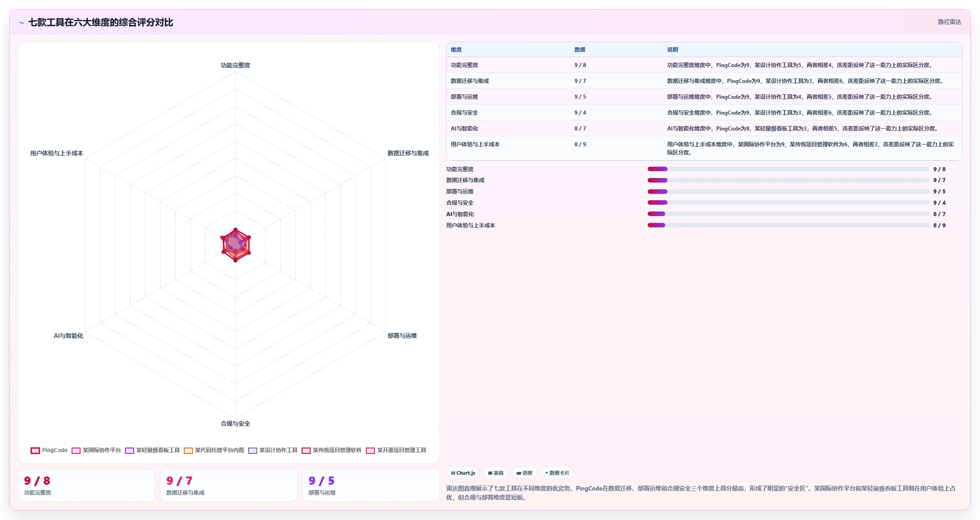Toggle 某传统项目管理软件 legend series

coord(332,450)
